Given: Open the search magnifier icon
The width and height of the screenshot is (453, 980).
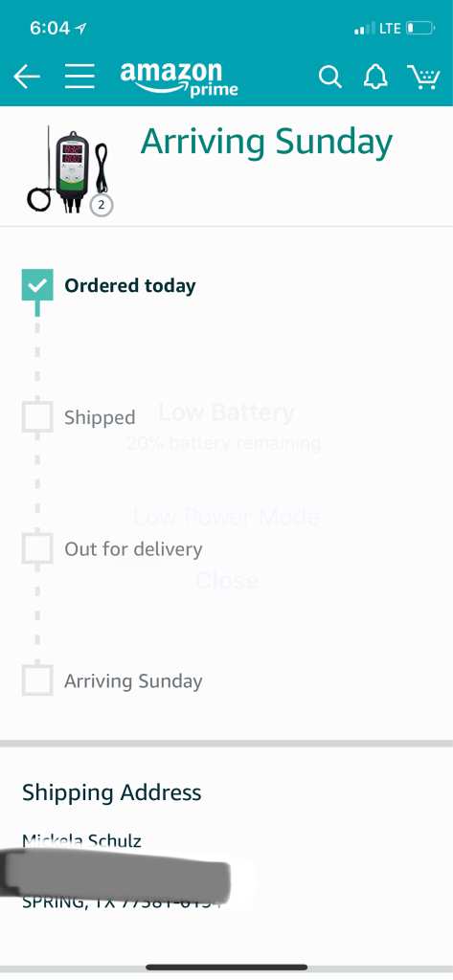Looking at the screenshot, I should [329, 77].
